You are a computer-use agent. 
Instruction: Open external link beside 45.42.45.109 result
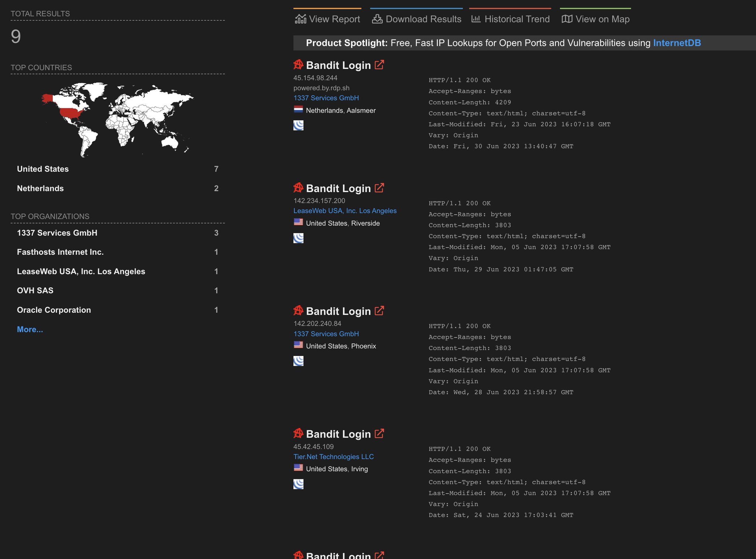(x=379, y=433)
